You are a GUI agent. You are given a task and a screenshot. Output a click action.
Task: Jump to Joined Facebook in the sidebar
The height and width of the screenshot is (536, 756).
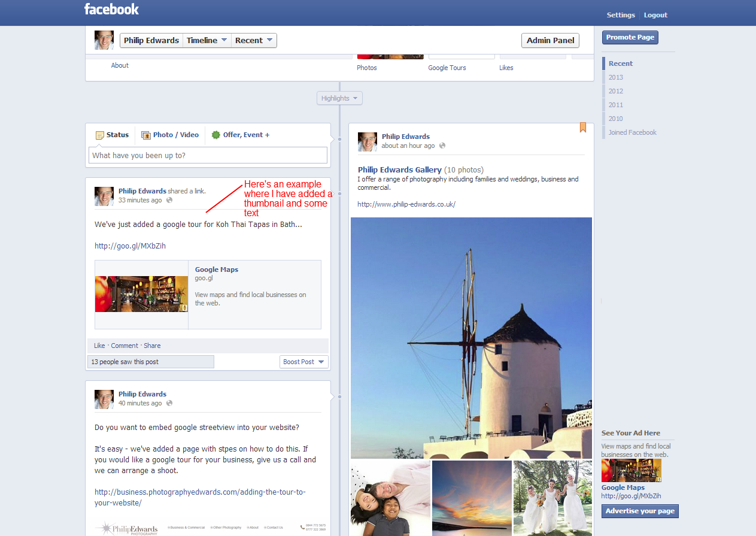(633, 132)
